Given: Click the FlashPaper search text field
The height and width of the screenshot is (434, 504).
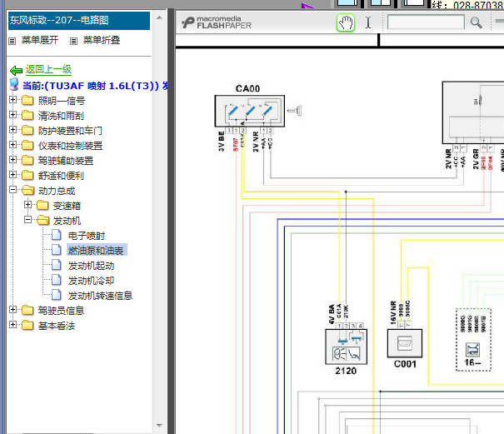Looking at the screenshot, I should coord(426,22).
